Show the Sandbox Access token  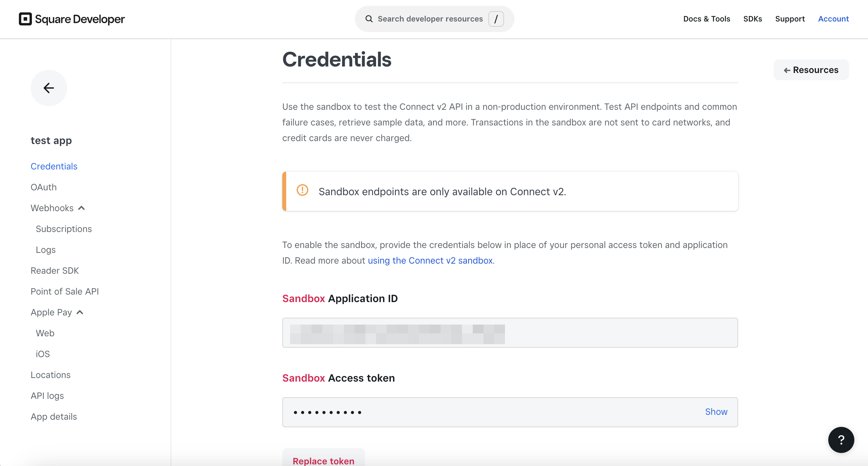(716, 412)
